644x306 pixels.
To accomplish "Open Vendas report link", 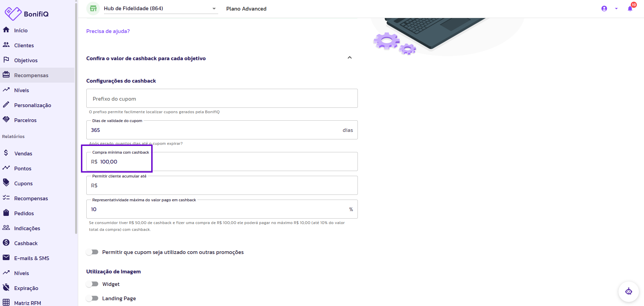I will tap(37, 153).
